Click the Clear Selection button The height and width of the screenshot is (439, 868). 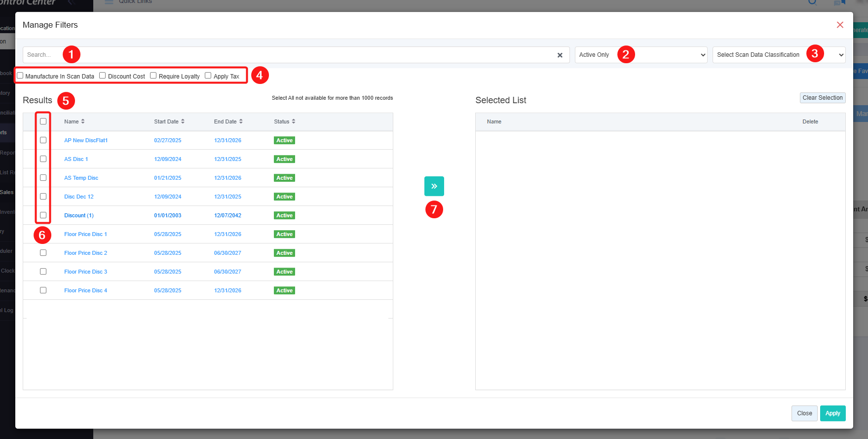822,98
